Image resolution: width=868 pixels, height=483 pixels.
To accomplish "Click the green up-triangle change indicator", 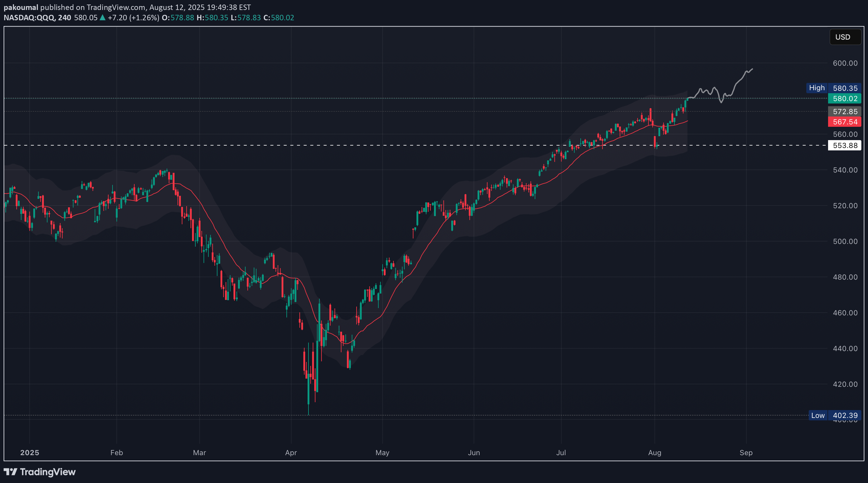I will (103, 18).
